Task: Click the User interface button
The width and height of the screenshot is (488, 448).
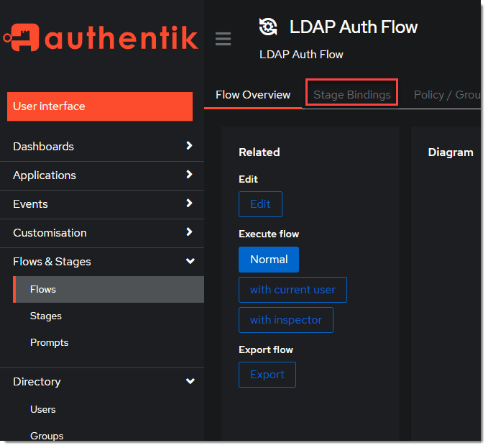Action: [x=100, y=106]
